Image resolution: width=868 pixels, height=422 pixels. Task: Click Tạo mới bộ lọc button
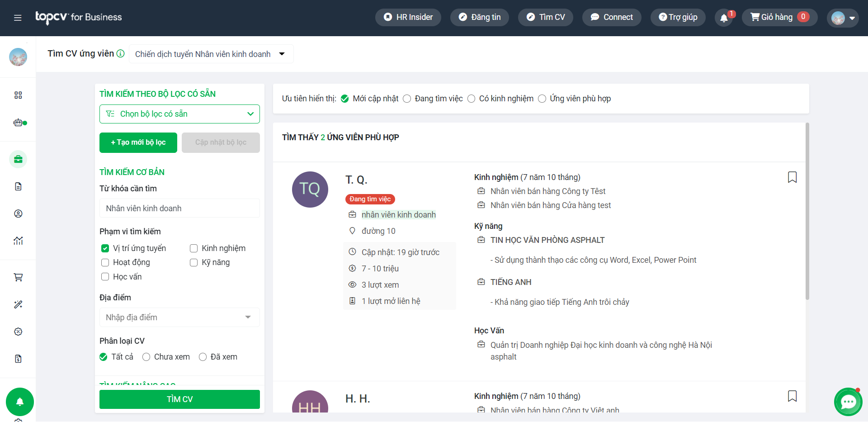(138, 142)
